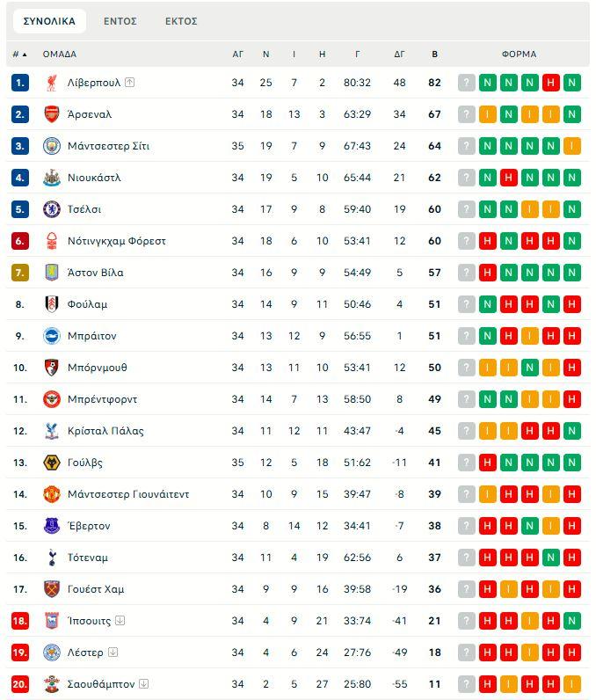The height and width of the screenshot is (700, 596).
Task: Switch to the ΕΚΤΟΣ tab
Action: tap(181, 21)
